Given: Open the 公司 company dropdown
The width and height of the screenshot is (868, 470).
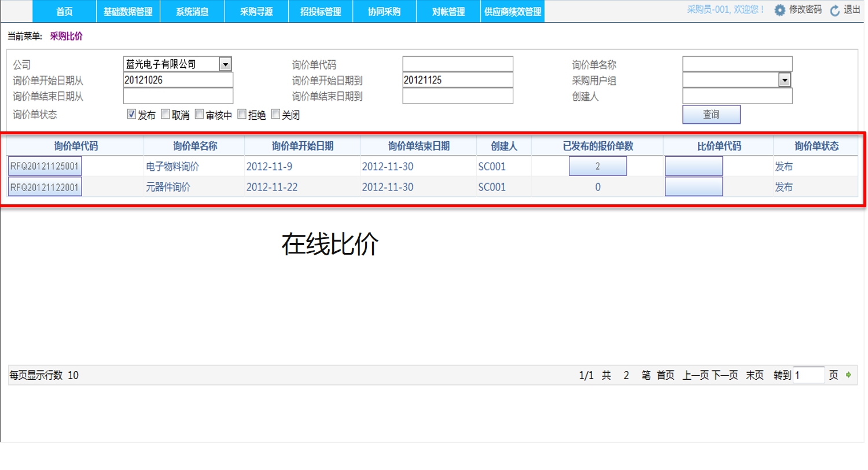Looking at the screenshot, I should (226, 64).
